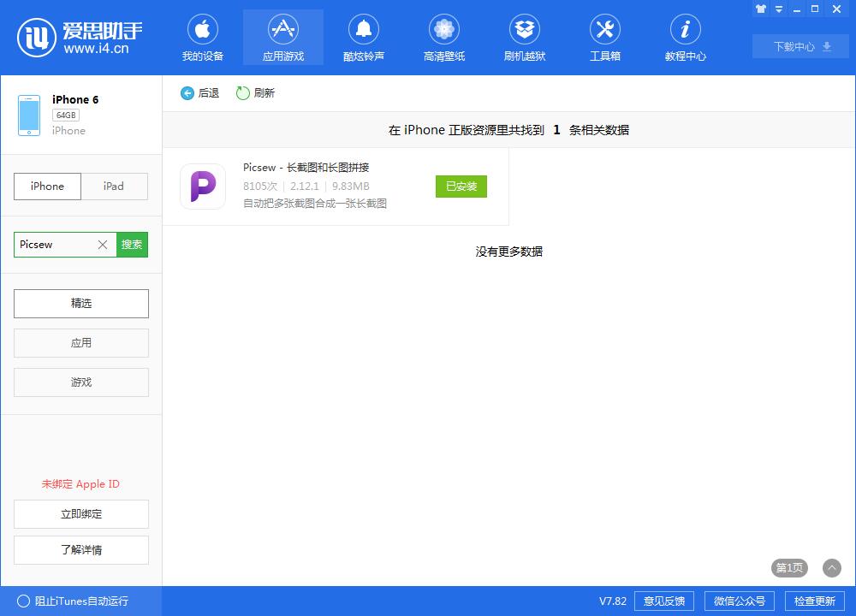The height and width of the screenshot is (616, 856).
Task: Open the 教程中心 tutorial center
Action: click(x=684, y=37)
